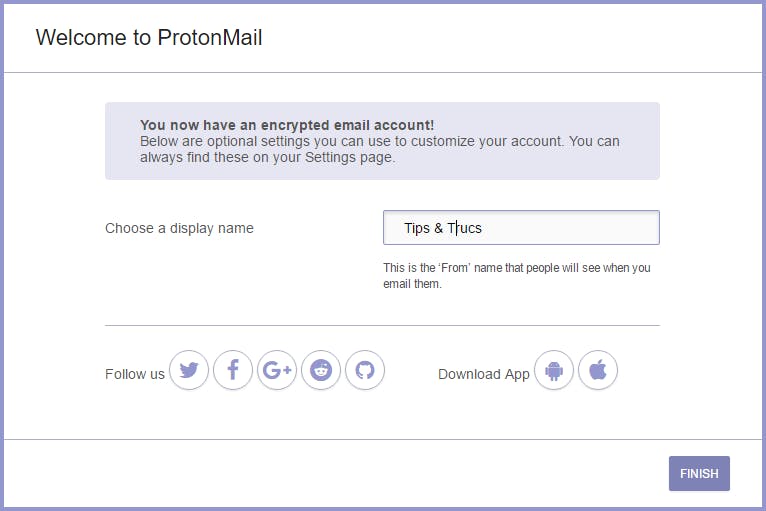Click the 'Choose a display name' label
This screenshot has width=766, height=511.
tap(179, 228)
